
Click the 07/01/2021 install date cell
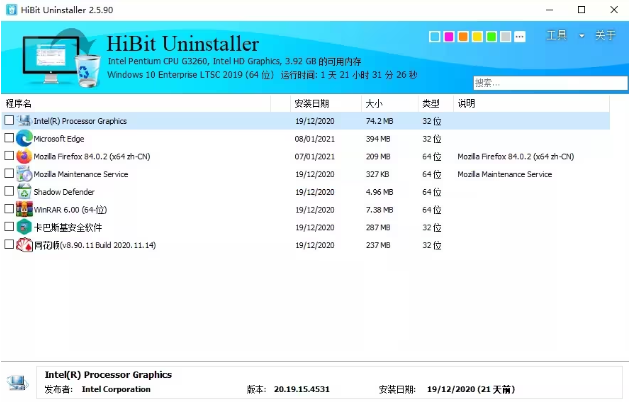click(x=315, y=157)
